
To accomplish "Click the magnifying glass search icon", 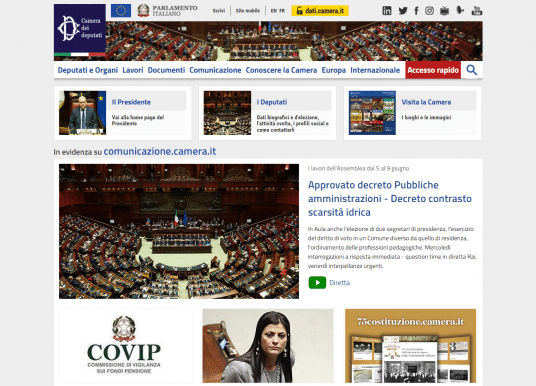I will (472, 70).
